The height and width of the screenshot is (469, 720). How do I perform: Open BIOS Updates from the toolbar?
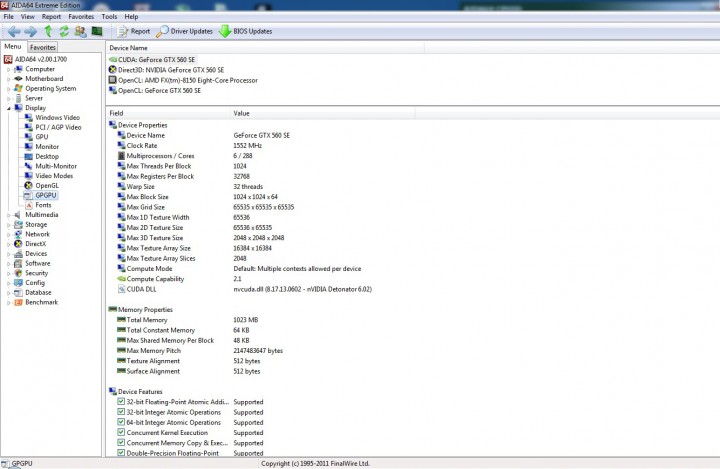(245, 31)
